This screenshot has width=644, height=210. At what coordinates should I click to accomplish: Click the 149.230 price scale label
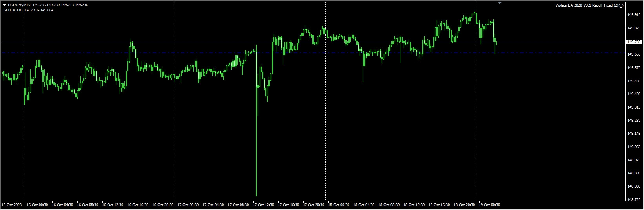pyautogui.click(x=634, y=121)
